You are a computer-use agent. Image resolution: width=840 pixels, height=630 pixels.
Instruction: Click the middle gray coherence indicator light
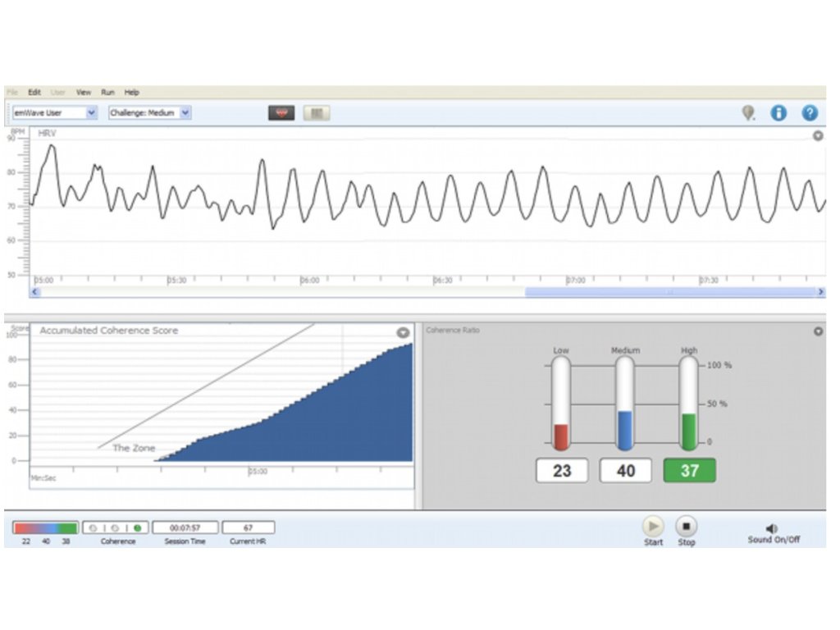tap(115, 528)
